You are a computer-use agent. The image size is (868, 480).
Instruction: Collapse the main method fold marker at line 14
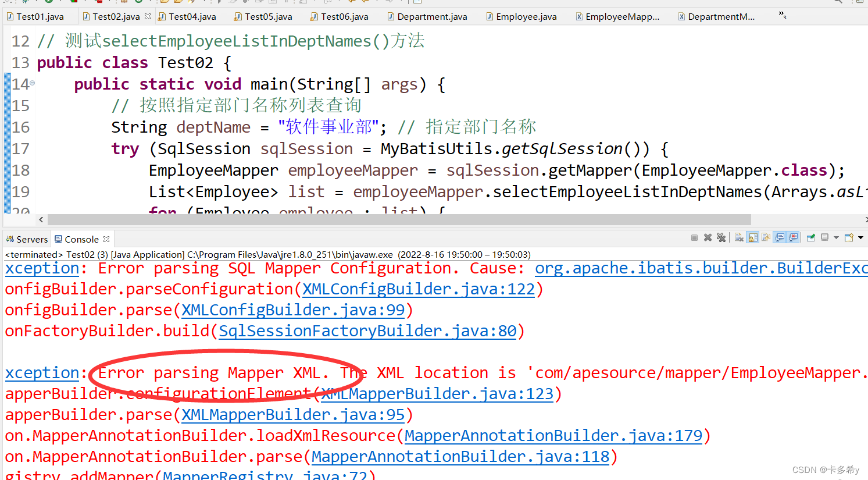[33, 83]
